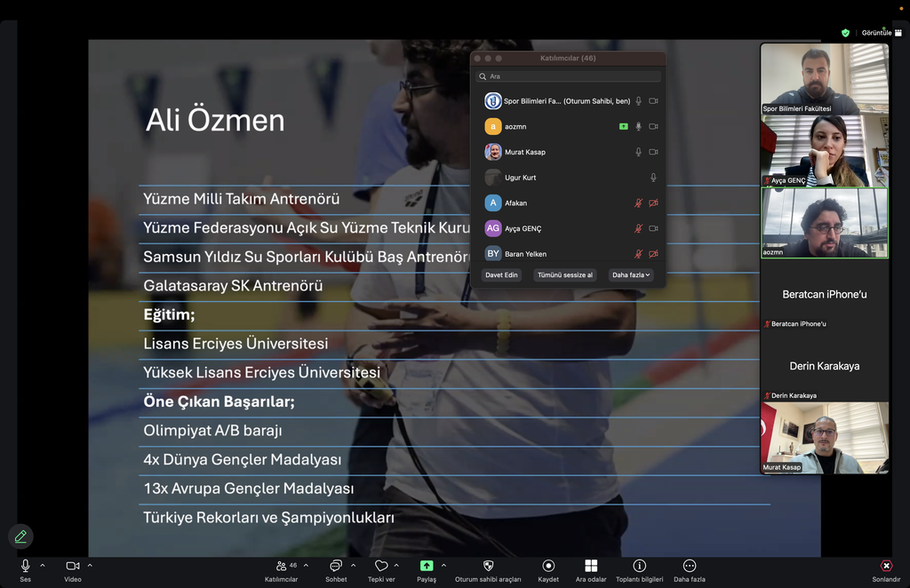
Task: Open Daha fazla dropdown in Katılımcılar panel
Action: [631, 275]
